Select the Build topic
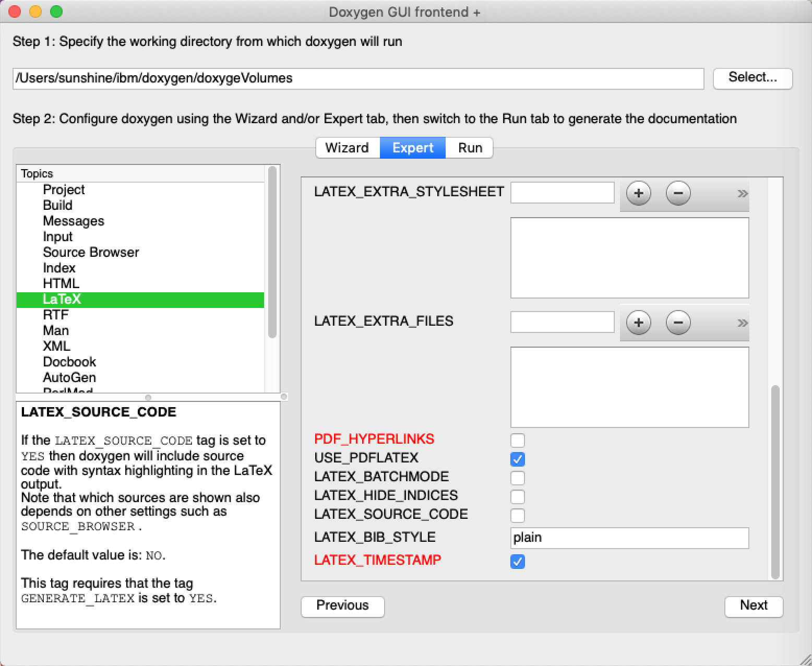812x666 pixels. click(140, 205)
